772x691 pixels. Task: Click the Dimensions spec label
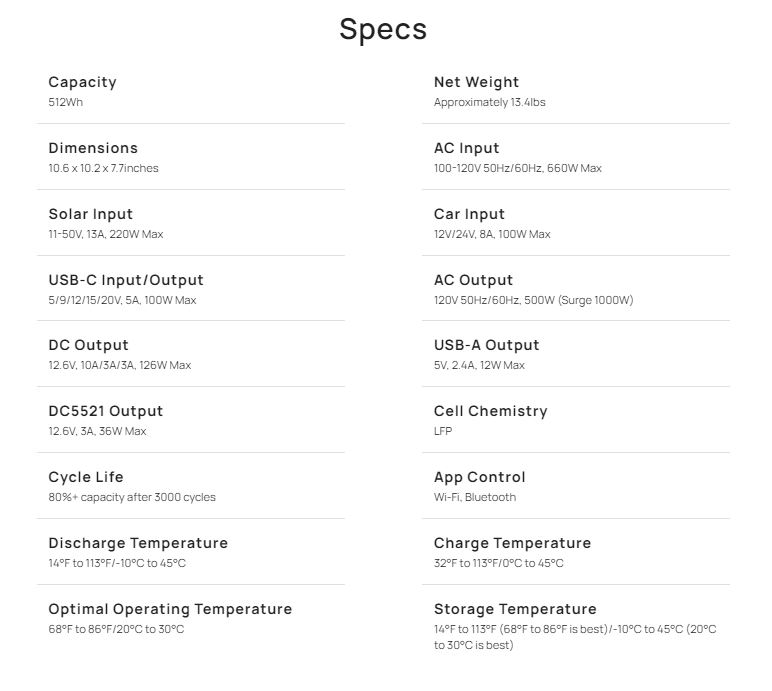[93, 148]
